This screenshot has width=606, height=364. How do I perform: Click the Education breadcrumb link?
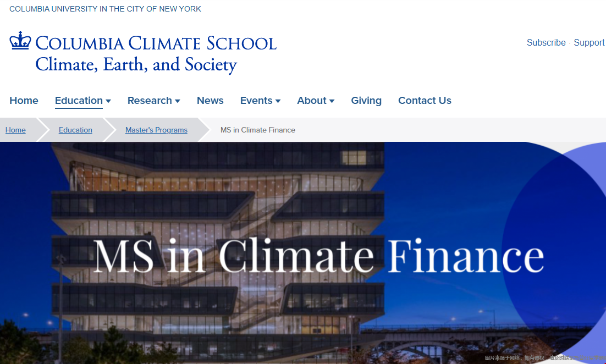point(75,130)
